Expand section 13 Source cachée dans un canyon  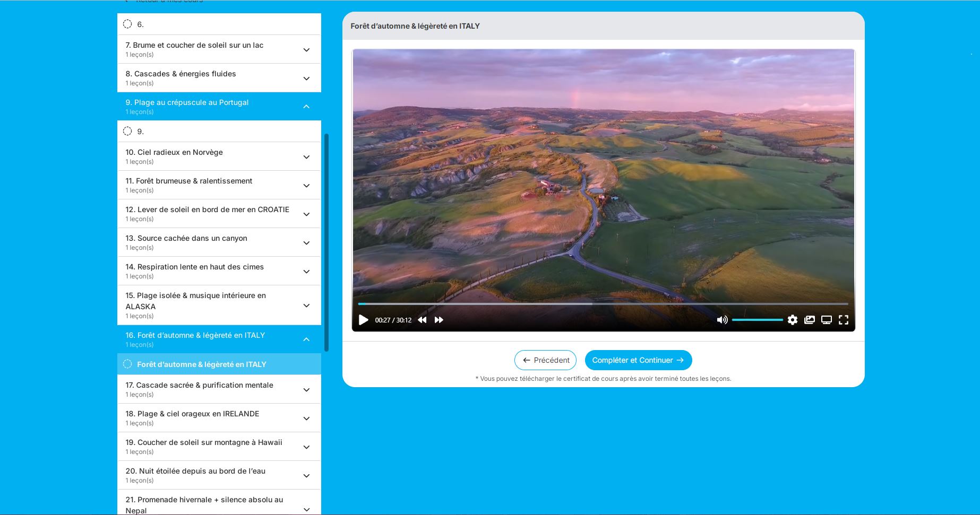(x=306, y=243)
